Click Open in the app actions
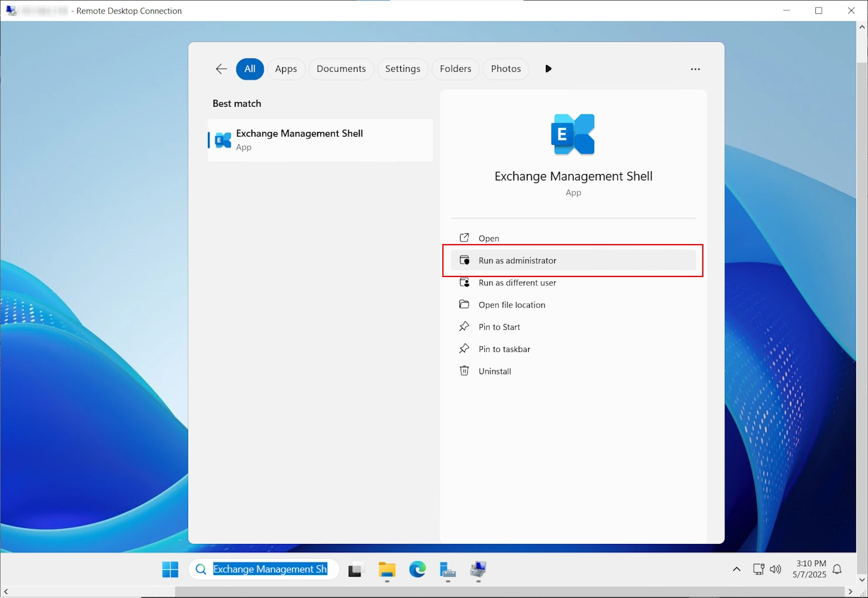 pos(573,238)
